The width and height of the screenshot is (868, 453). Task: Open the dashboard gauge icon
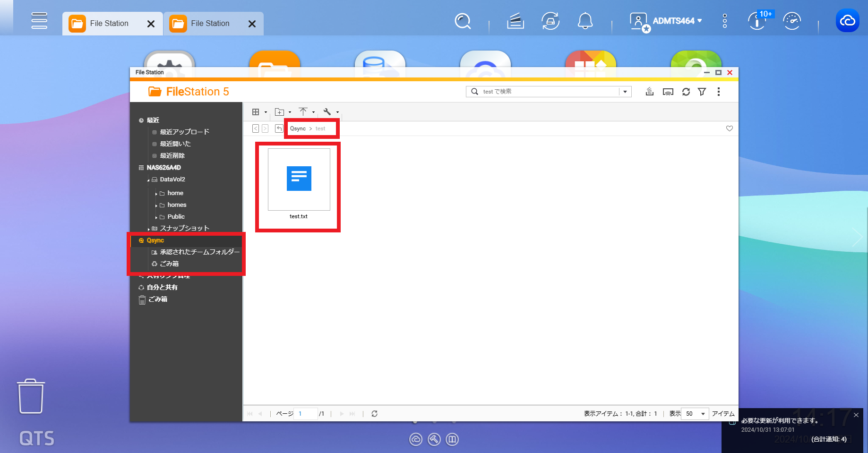coord(792,21)
